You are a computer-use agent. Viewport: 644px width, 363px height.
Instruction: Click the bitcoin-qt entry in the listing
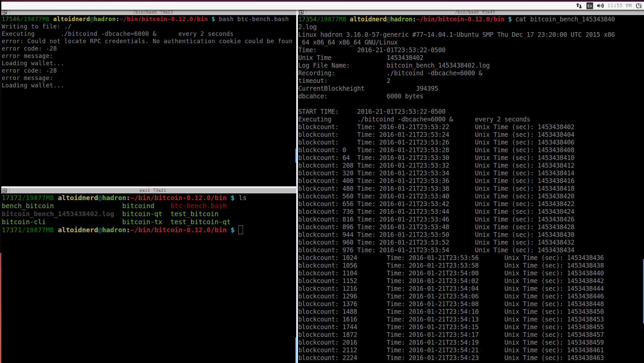142,214
